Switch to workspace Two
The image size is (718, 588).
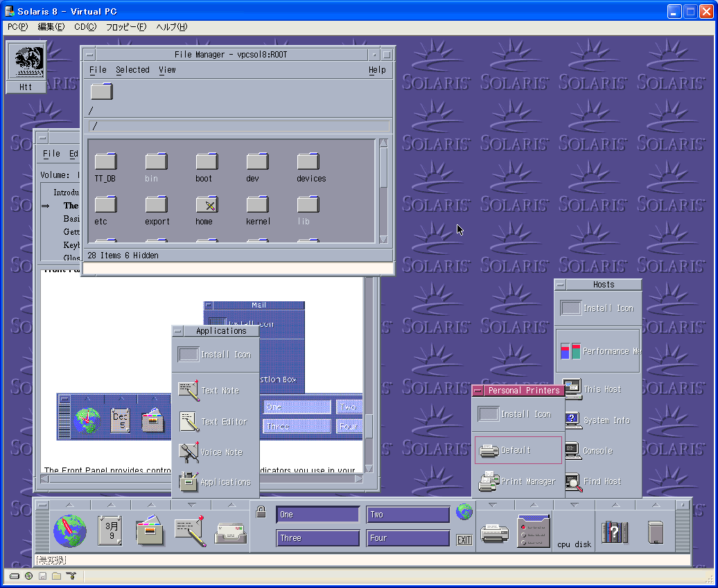point(408,515)
